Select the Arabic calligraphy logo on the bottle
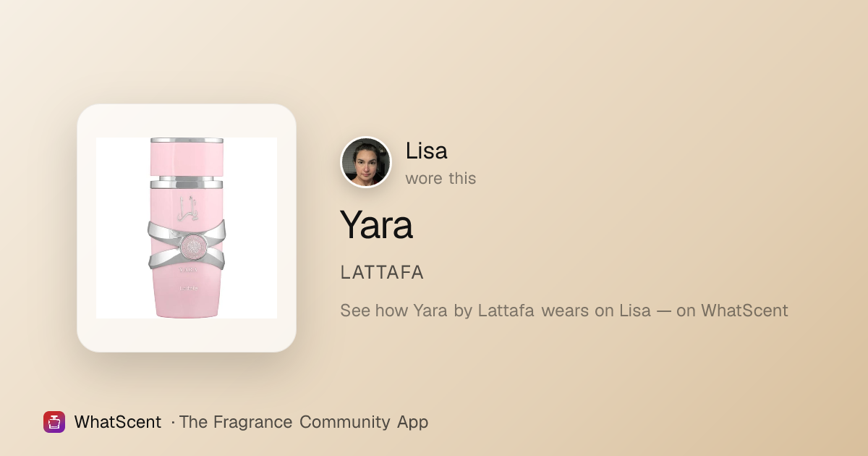The width and height of the screenshot is (868, 456). click(186, 207)
